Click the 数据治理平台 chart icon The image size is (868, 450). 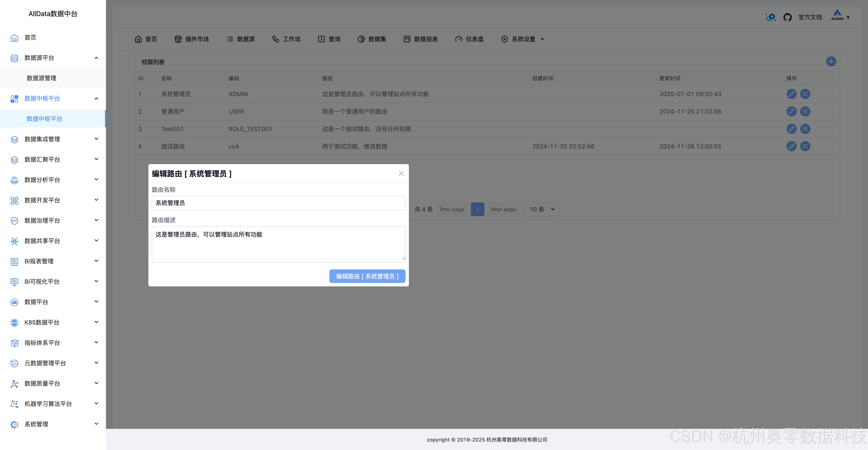[x=14, y=221]
